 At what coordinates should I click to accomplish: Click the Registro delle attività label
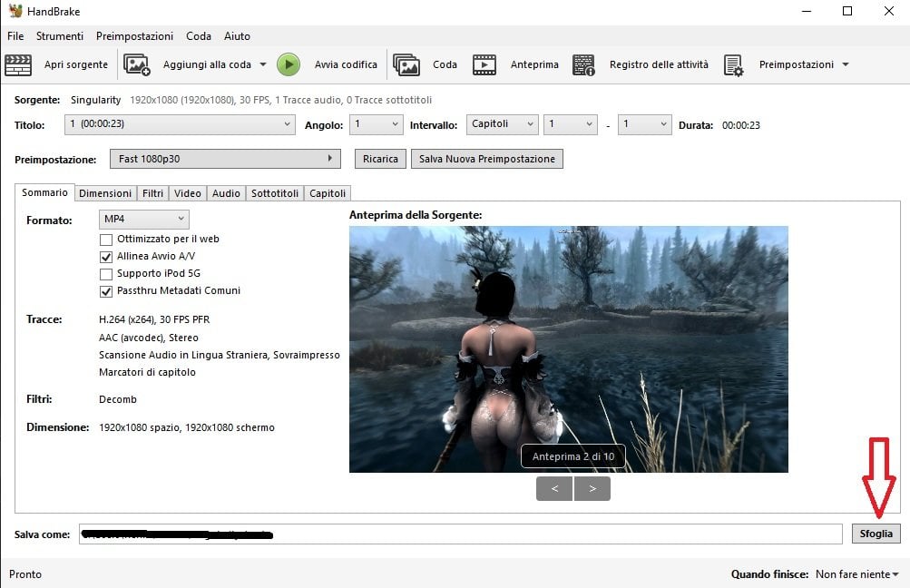[659, 64]
